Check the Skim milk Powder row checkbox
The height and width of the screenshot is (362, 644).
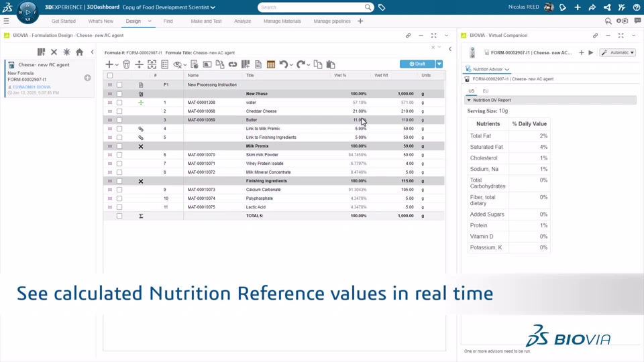pos(119,155)
